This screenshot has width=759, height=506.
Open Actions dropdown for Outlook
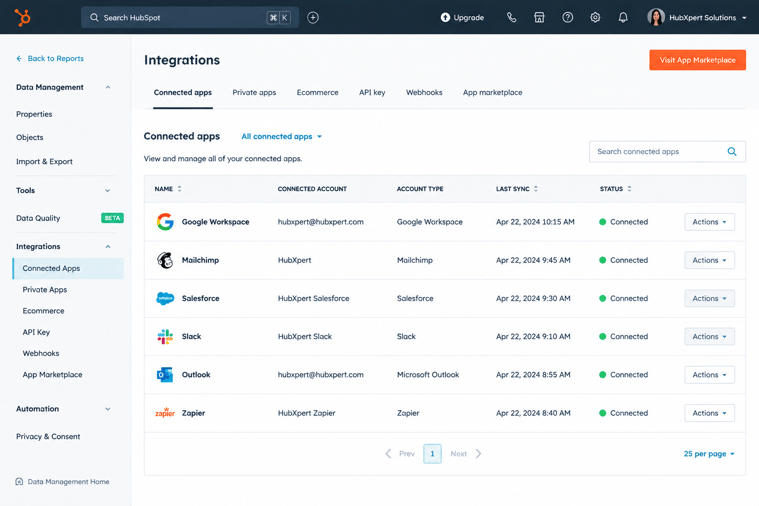point(709,375)
